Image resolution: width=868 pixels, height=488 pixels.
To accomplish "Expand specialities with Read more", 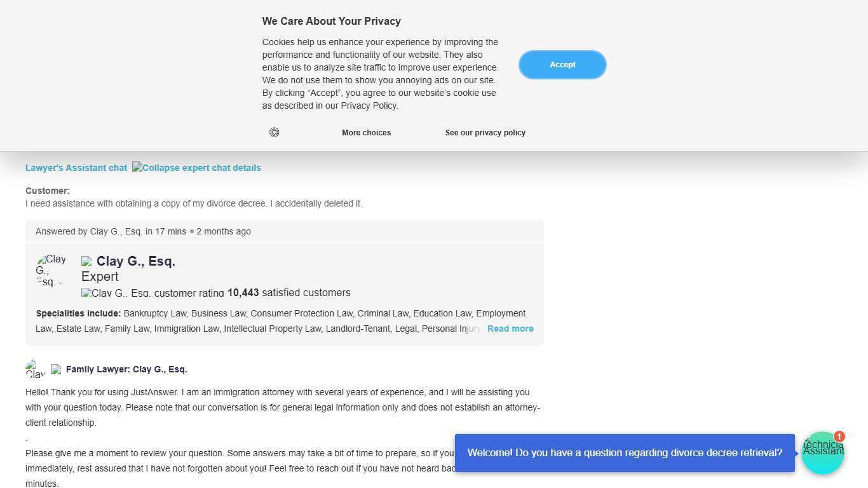I will coord(510,329).
